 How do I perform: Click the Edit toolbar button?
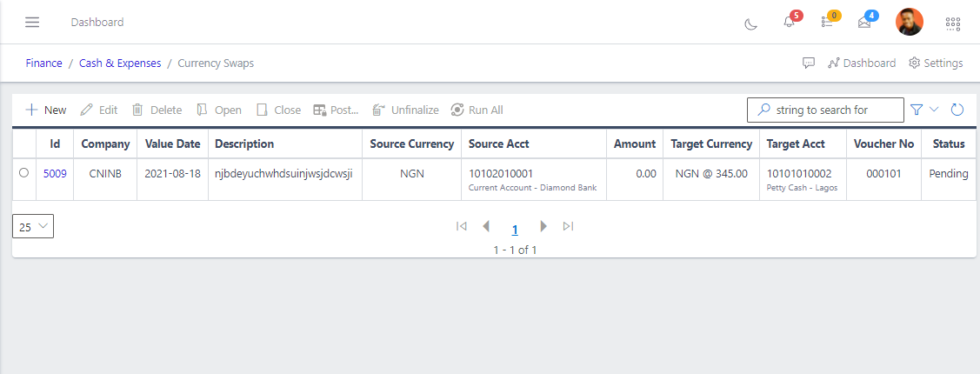coord(99,110)
